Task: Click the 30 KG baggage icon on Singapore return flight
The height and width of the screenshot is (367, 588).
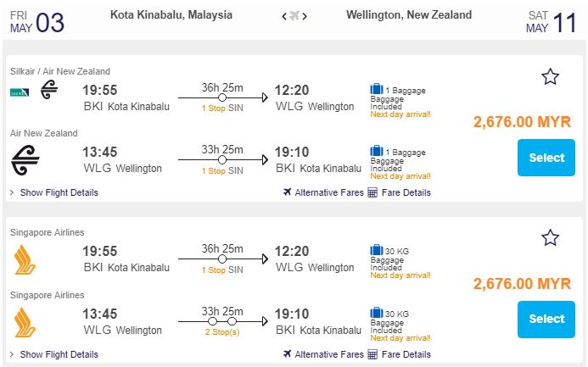Action: click(x=377, y=313)
